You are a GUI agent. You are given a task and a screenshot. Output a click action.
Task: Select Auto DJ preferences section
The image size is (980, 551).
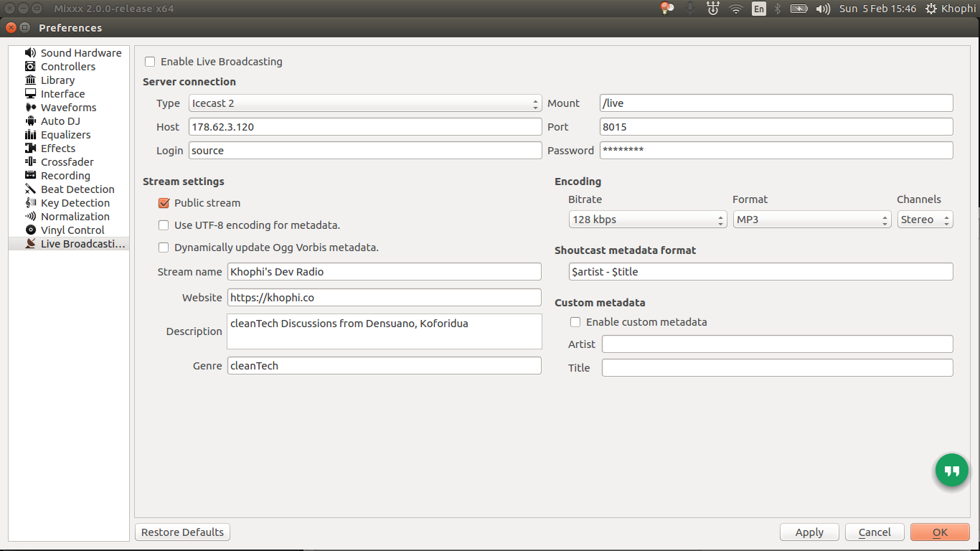click(x=60, y=121)
